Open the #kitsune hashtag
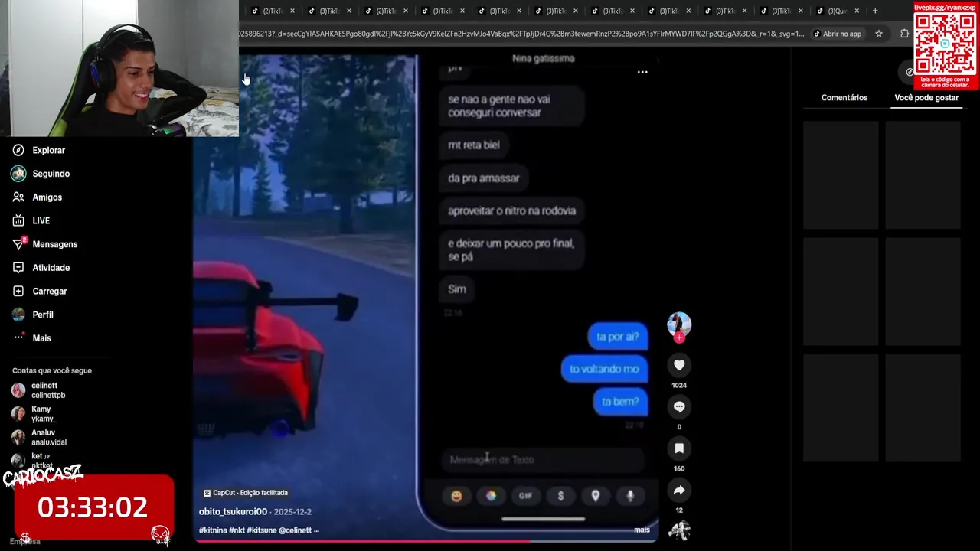This screenshot has height=551, width=980. (x=262, y=530)
